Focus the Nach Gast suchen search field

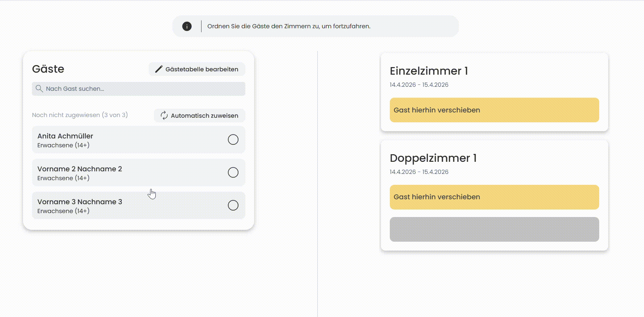coord(142,89)
